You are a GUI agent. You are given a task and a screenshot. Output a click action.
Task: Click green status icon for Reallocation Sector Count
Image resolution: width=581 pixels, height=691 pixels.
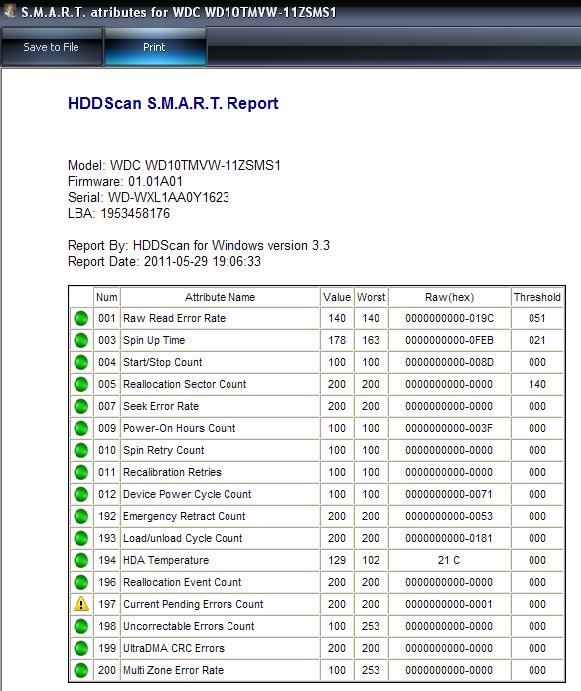click(x=81, y=384)
